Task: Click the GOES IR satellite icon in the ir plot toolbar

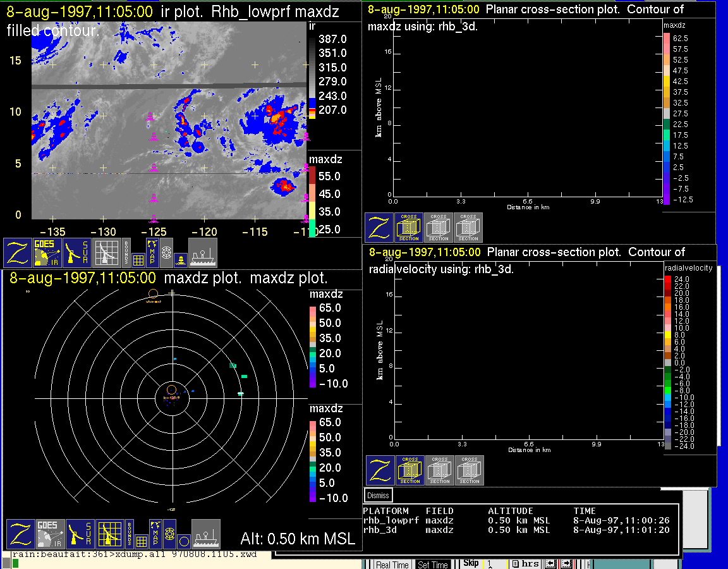Action: (48, 252)
